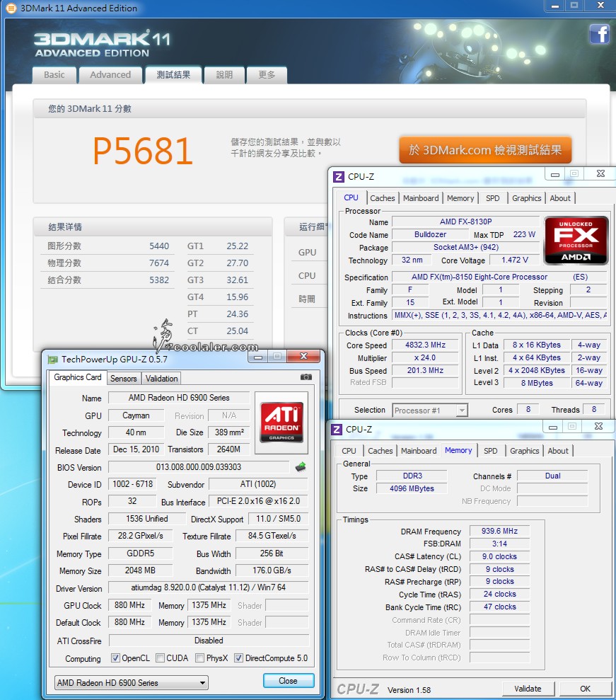616x700 pixels.
Task: Open SPD tab in lower CPU-Z window
Action: pyautogui.click(x=490, y=451)
